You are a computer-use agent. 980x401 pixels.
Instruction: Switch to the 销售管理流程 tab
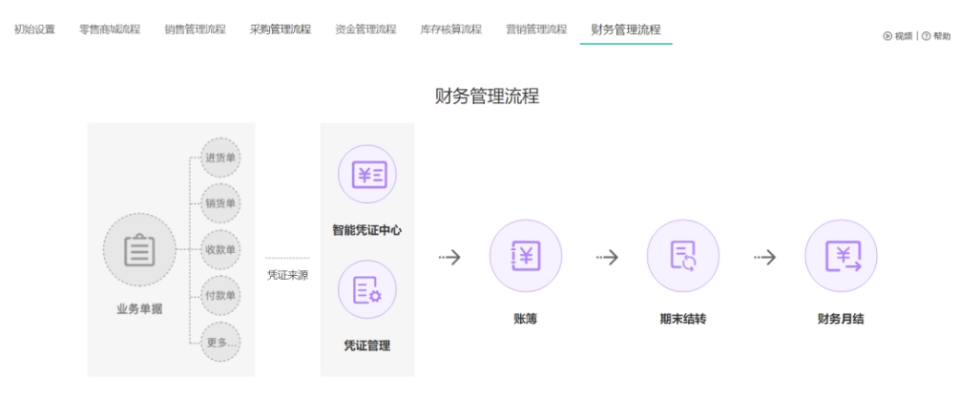(x=195, y=29)
